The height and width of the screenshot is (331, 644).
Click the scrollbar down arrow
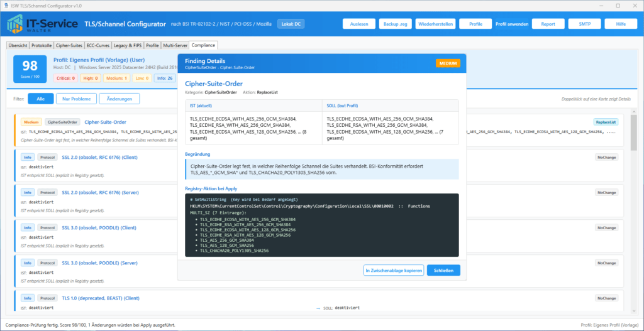633,310
